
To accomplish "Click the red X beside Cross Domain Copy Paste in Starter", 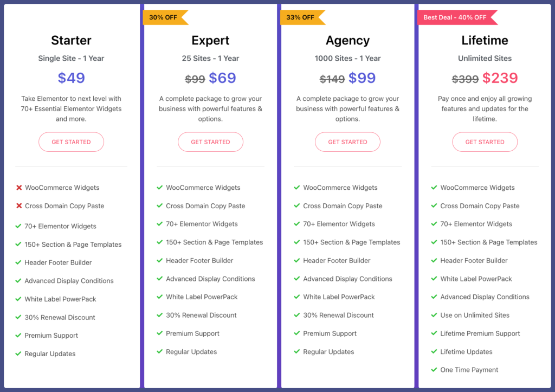I will (19, 205).
